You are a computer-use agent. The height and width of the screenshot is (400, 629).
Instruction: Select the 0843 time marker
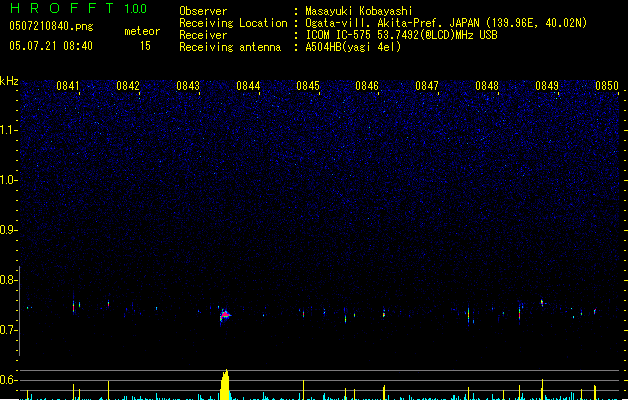tap(188, 86)
